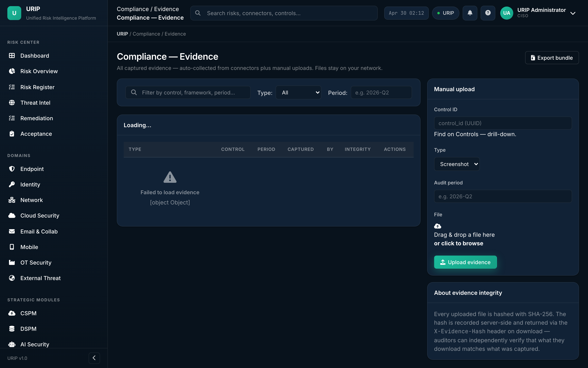The height and width of the screenshot is (368, 588).
Task: Open the evidence Type filter dropdown
Action: pos(298,92)
